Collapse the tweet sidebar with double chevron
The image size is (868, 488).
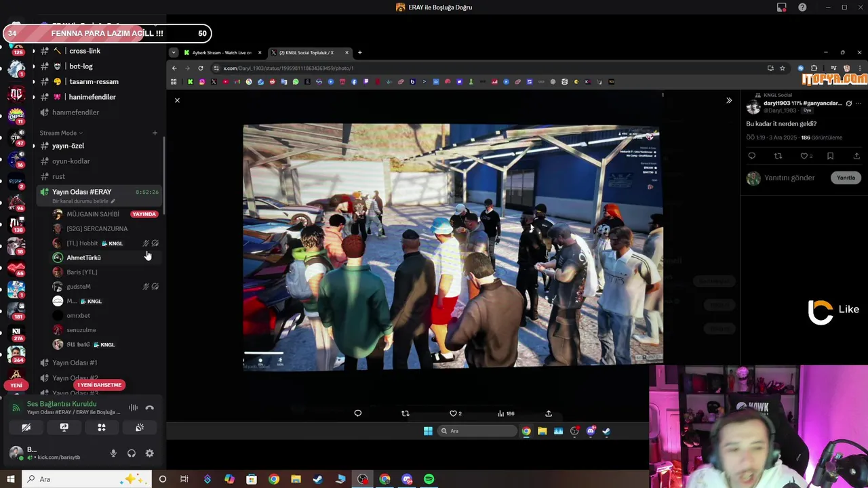729,100
